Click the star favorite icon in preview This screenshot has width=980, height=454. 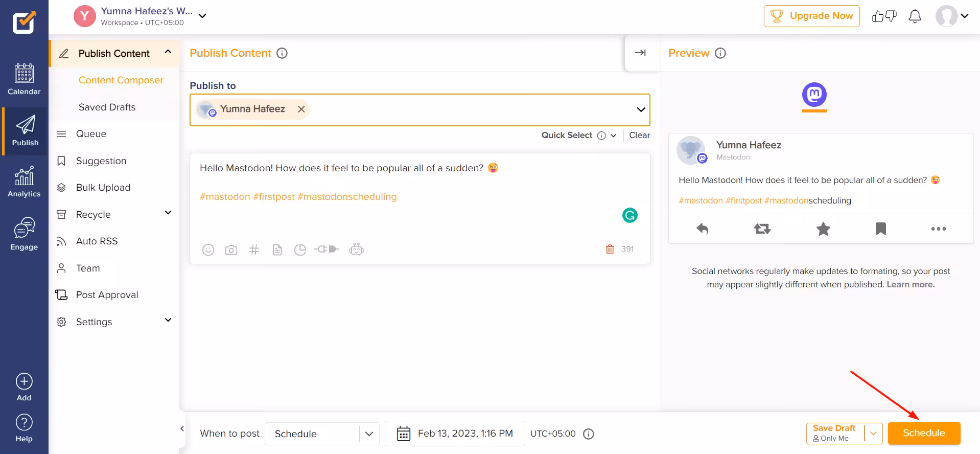[x=823, y=229]
